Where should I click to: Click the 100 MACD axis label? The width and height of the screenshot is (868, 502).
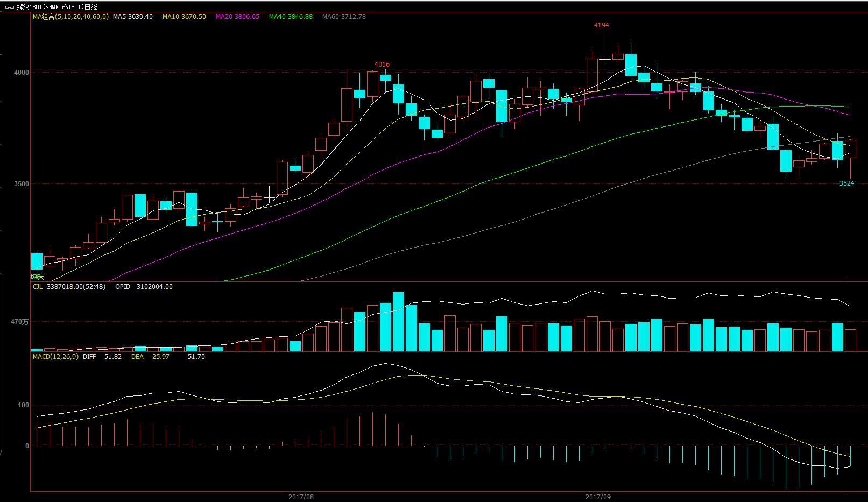[x=24, y=405]
